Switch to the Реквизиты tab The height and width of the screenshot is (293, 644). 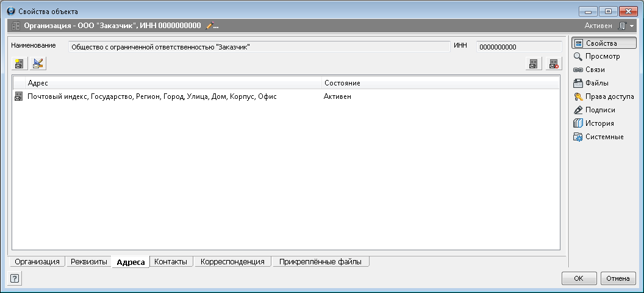coord(89,261)
